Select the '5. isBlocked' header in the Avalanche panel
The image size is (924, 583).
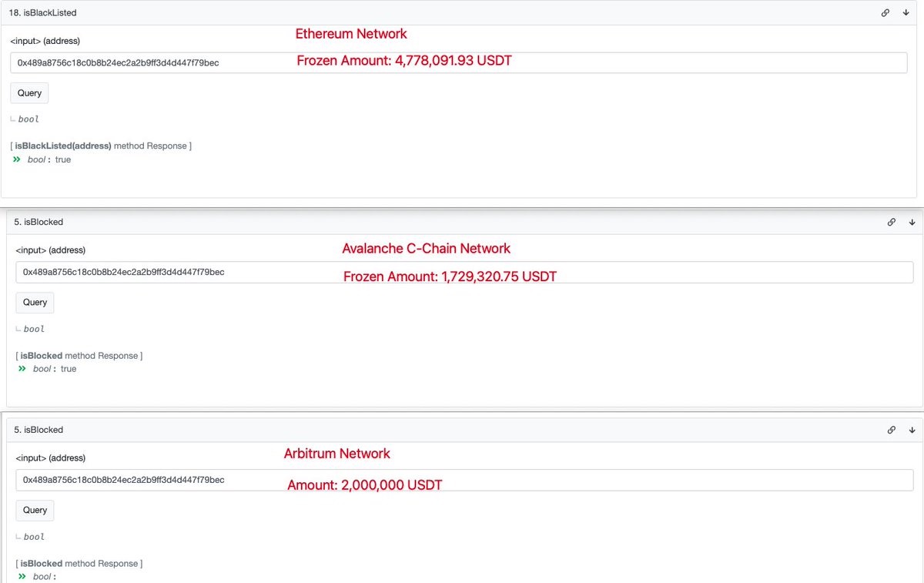38,222
